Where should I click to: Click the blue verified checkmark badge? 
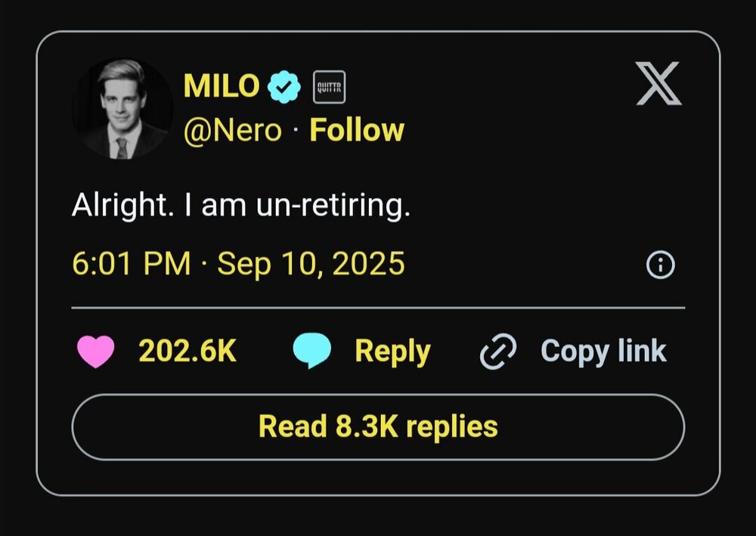click(x=283, y=88)
